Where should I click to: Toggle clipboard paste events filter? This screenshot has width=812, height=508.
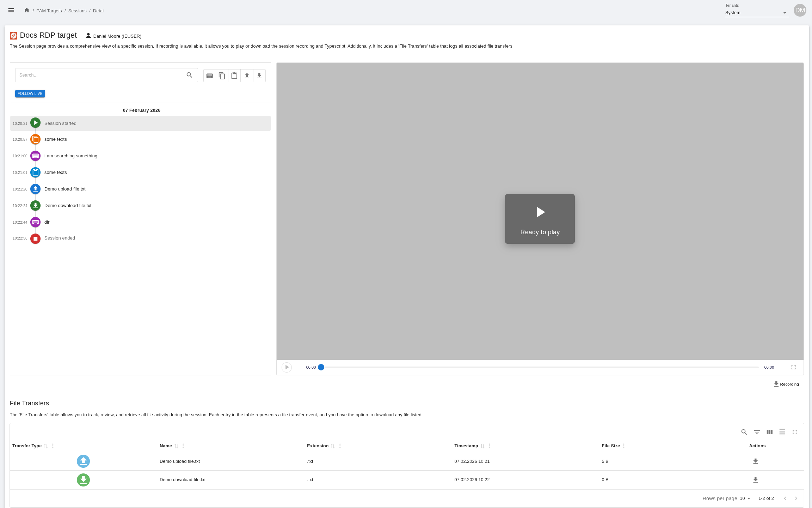(x=234, y=75)
